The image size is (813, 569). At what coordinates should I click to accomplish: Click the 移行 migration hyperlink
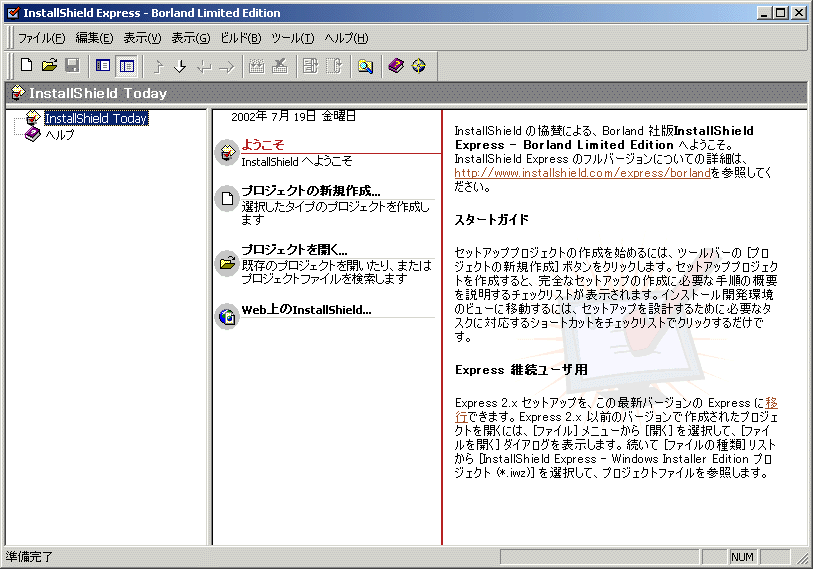click(x=772, y=403)
